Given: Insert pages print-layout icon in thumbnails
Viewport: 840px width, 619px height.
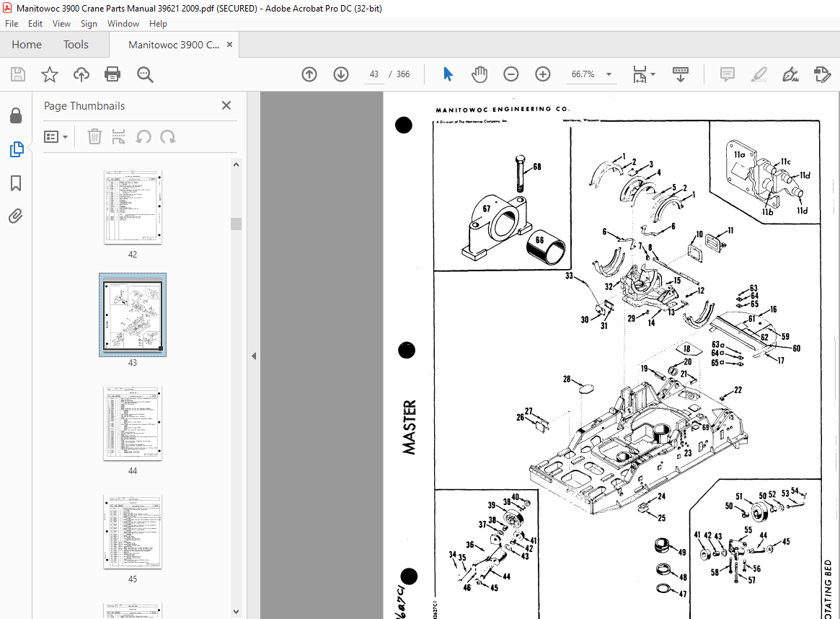Looking at the screenshot, I should (118, 136).
